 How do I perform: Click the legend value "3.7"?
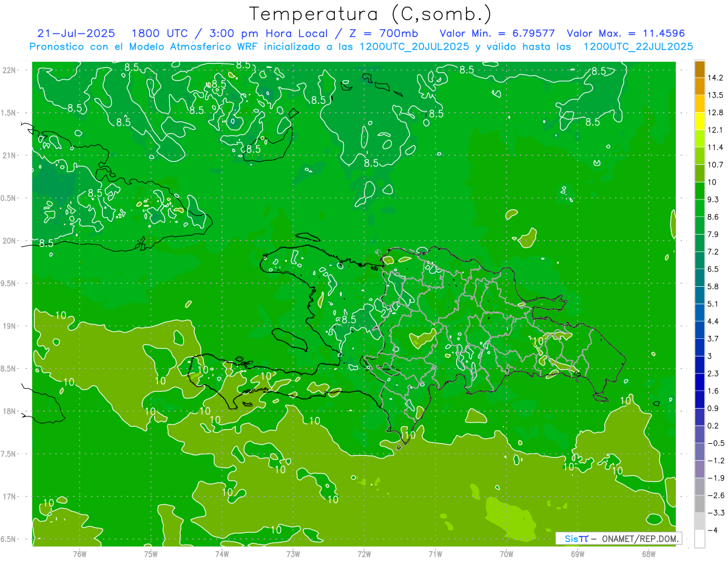713,338
